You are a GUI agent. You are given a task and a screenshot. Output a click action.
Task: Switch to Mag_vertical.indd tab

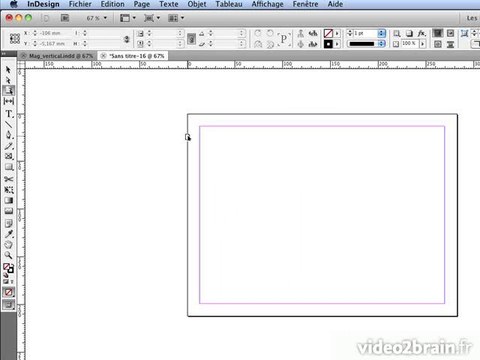[x=61, y=56]
